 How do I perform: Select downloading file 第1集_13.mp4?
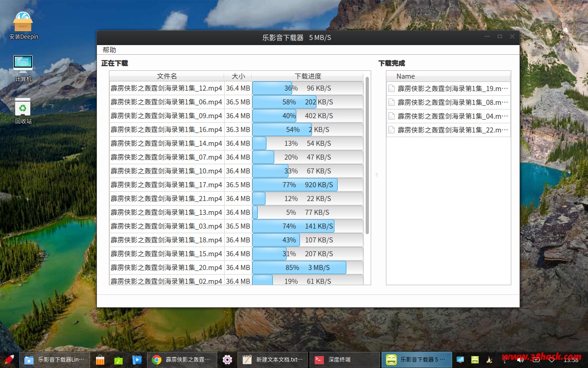click(x=166, y=212)
